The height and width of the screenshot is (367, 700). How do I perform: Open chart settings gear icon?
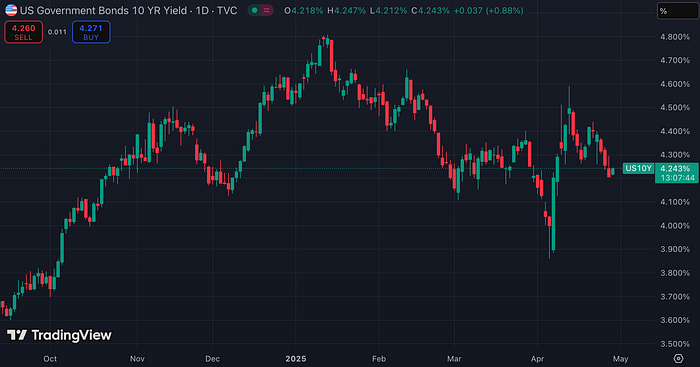[679, 358]
